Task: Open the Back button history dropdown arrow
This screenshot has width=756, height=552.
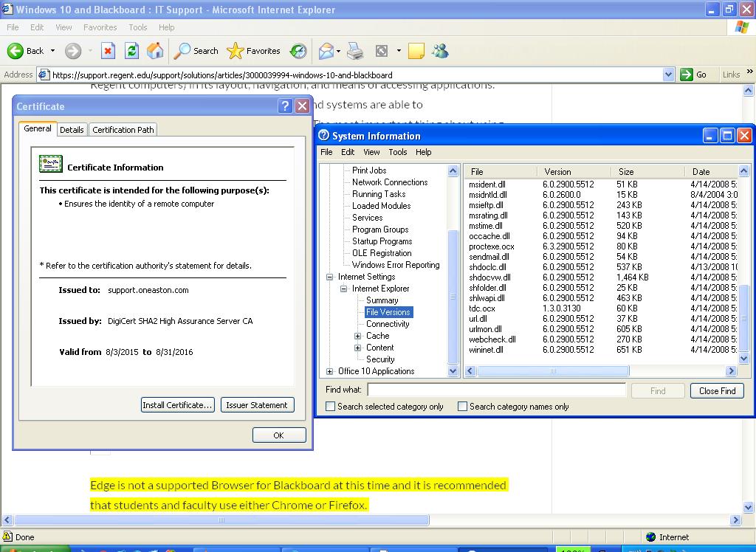Action: click(52, 51)
